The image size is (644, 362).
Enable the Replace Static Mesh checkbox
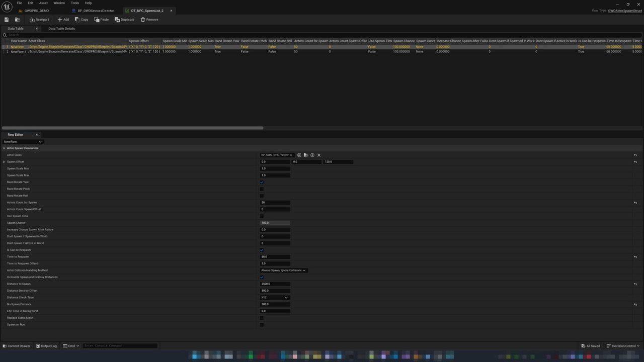click(262, 318)
